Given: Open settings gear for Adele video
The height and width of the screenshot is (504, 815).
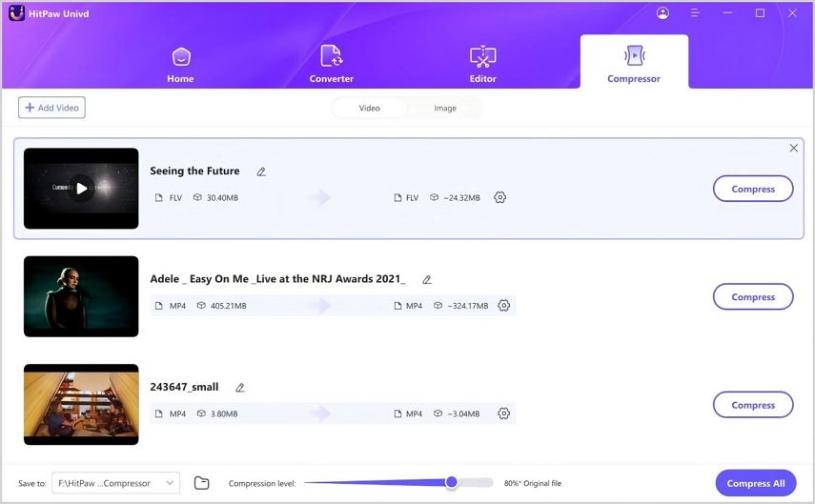Looking at the screenshot, I should pyautogui.click(x=503, y=306).
